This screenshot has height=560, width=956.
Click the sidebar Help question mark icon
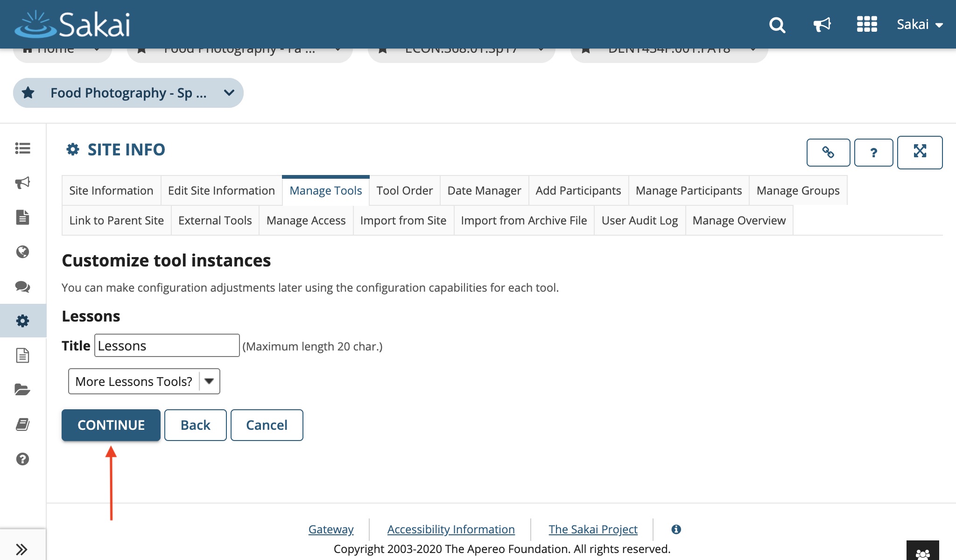click(22, 459)
